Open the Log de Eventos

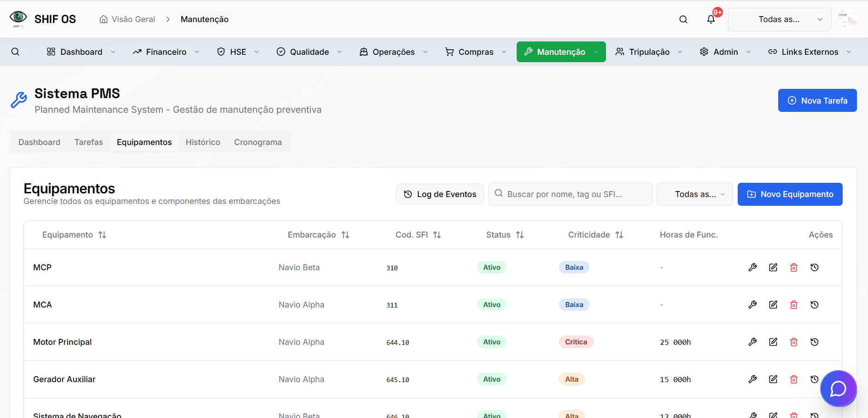[439, 194]
